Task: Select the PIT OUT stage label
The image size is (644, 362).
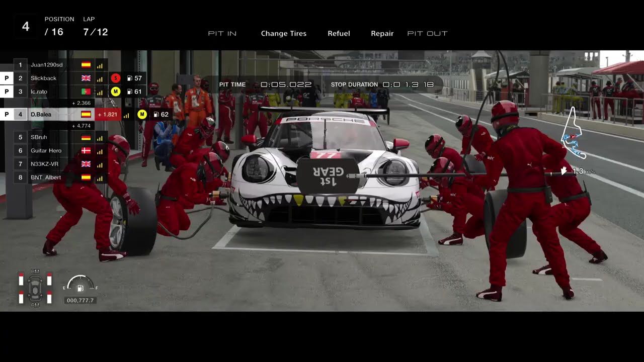Action: coord(427,34)
